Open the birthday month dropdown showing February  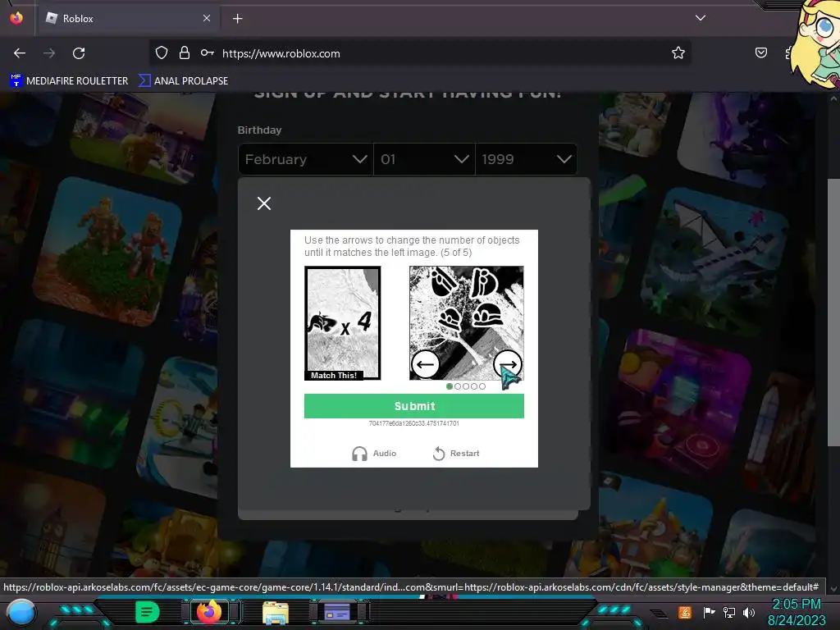pyautogui.click(x=306, y=159)
